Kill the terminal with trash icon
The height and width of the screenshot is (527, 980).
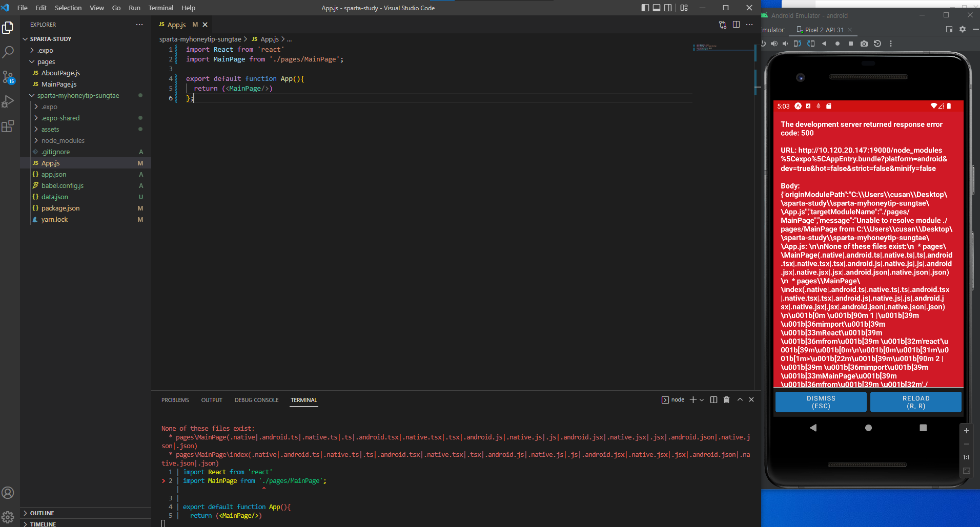point(726,400)
